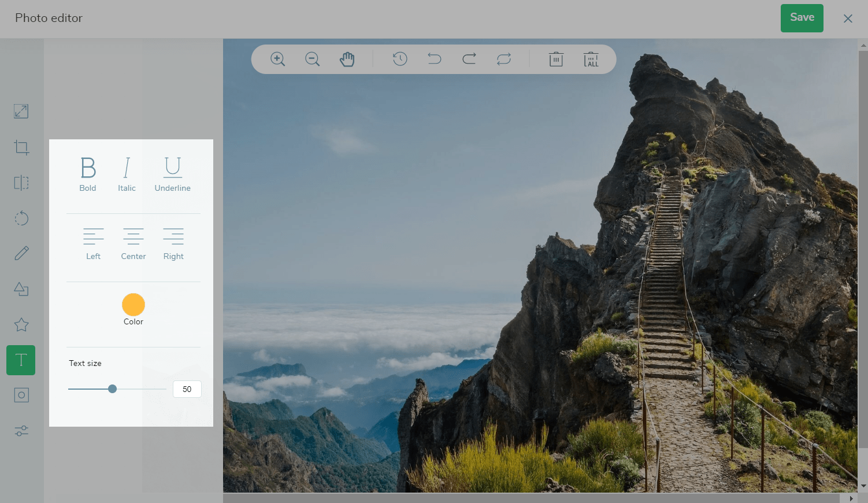Click the text size value field
Viewport: 868px width, 503px height.
pos(187,389)
